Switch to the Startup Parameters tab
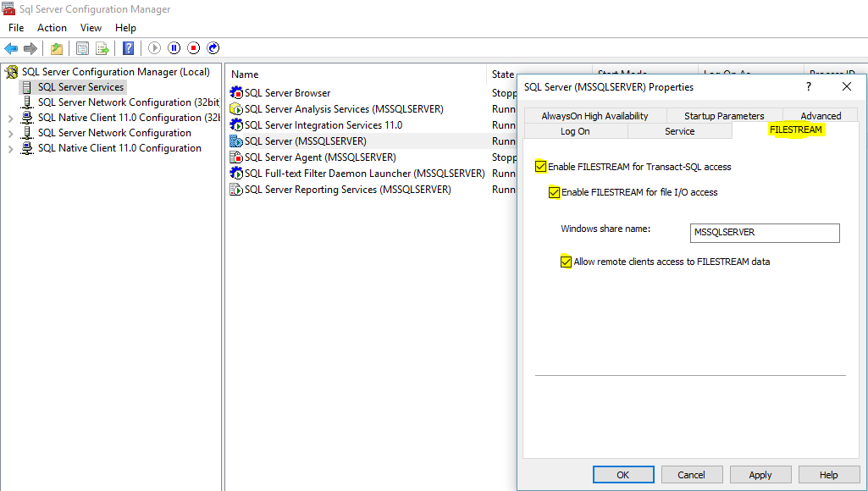868x491 pixels. coord(724,116)
